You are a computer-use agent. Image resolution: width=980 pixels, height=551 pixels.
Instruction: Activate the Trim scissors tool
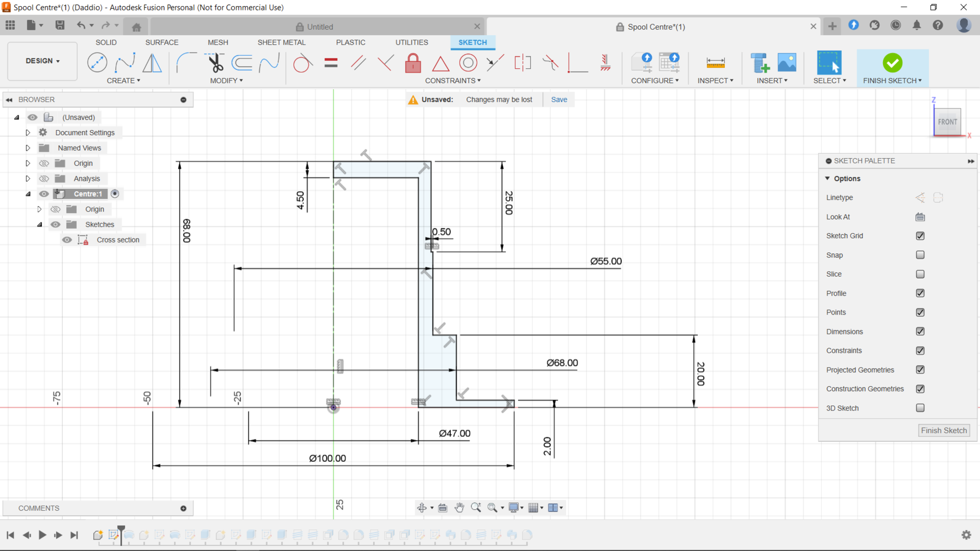214,62
